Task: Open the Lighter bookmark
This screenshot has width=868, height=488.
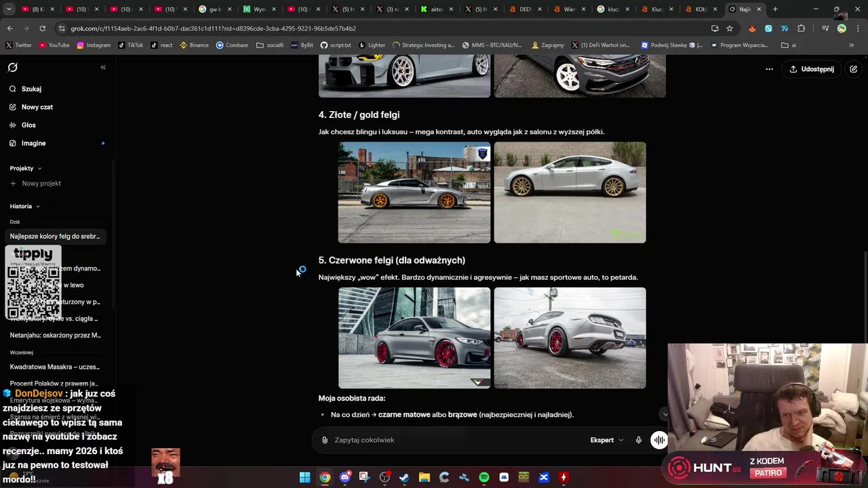Action: click(x=372, y=45)
